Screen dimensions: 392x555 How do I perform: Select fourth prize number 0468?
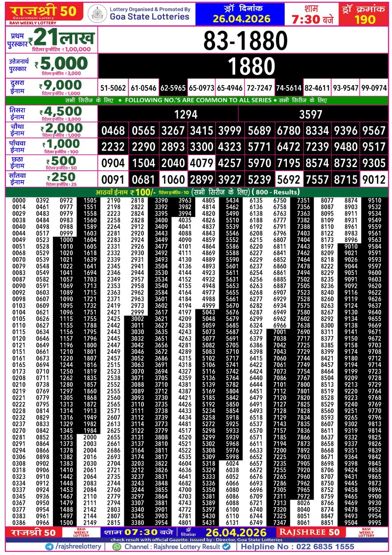pyautogui.click(x=113, y=131)
